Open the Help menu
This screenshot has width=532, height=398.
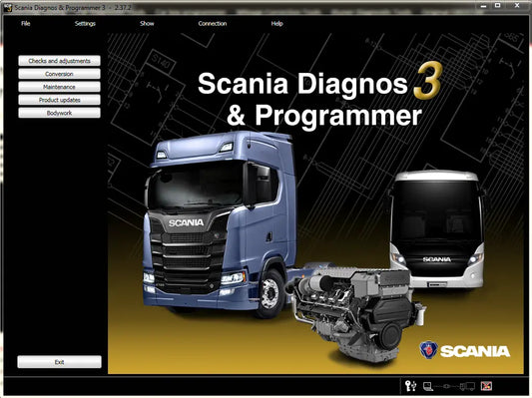pos(276,23)
